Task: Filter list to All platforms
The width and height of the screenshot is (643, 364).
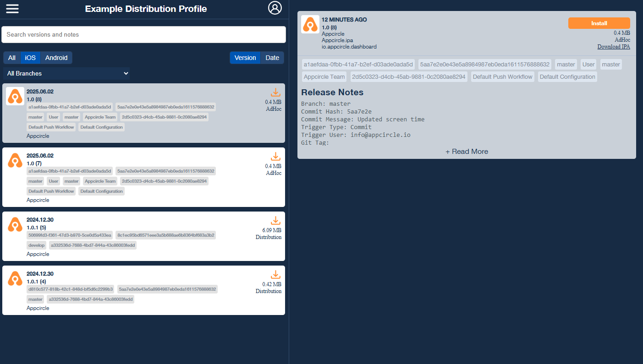Action: pos(12,58)
